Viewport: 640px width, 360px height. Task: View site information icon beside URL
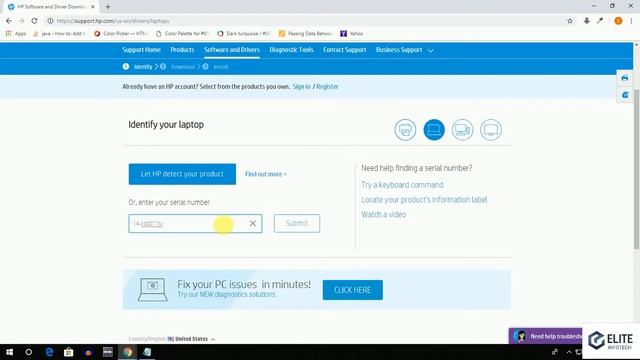point(50,21)
